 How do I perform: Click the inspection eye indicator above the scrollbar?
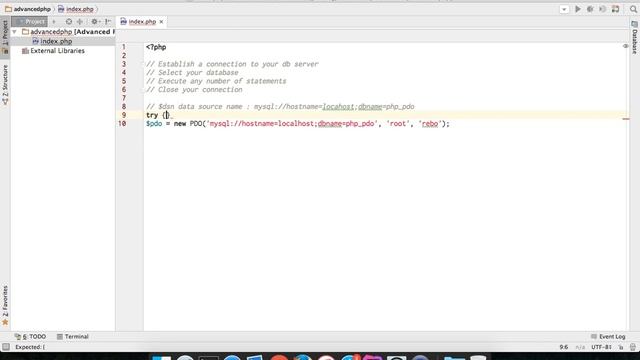[x=625, y=46]
